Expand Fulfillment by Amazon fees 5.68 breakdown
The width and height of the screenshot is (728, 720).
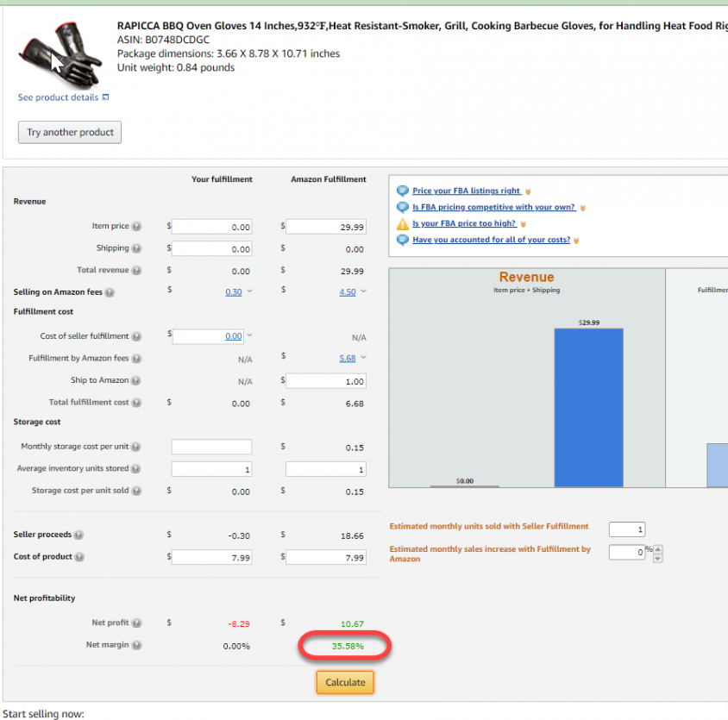click(363, 358)
